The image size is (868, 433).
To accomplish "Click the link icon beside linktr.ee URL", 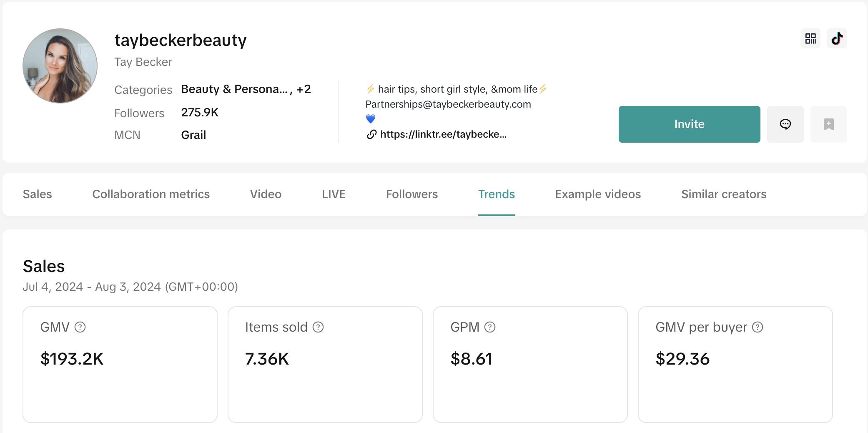I will [371, 134].
